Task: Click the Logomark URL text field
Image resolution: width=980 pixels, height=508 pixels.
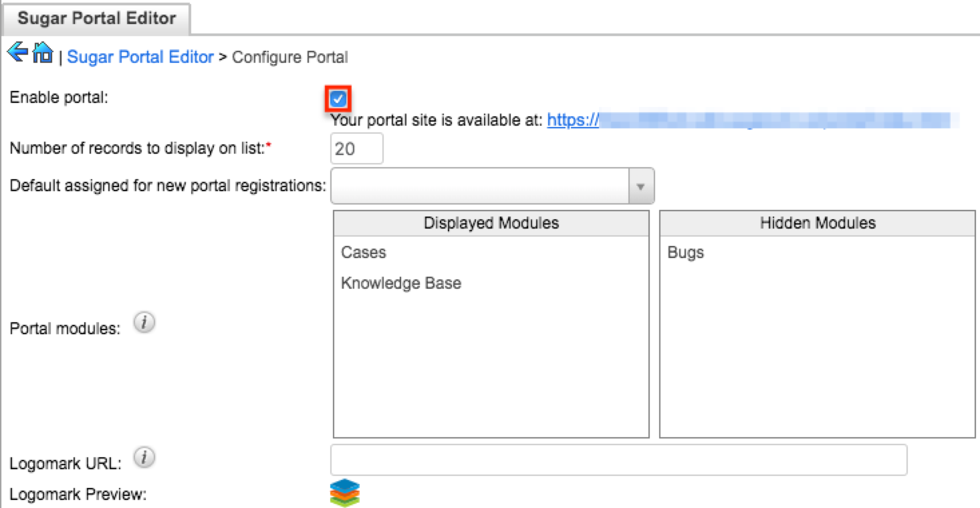Action: (x=618, y=460)
